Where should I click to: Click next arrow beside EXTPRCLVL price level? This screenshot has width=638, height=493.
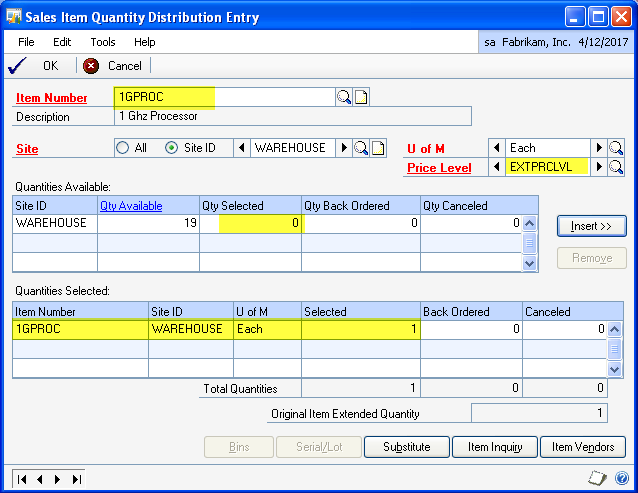click(x=599, y=167)
